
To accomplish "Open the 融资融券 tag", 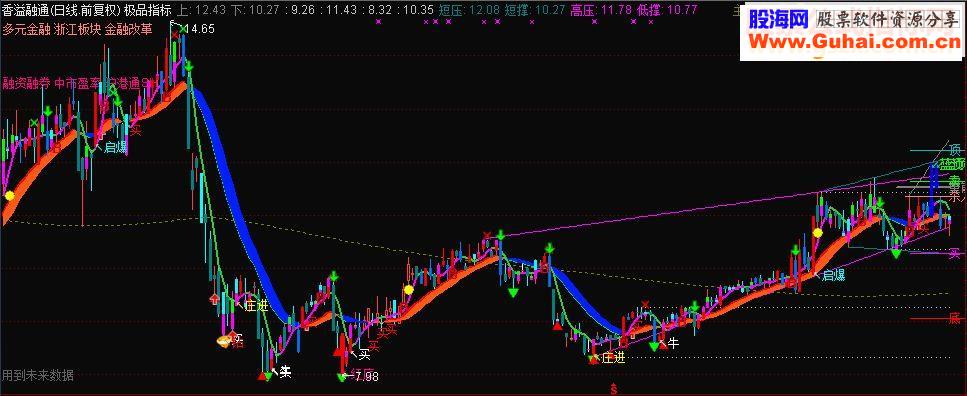I will [x=26, y=84].
